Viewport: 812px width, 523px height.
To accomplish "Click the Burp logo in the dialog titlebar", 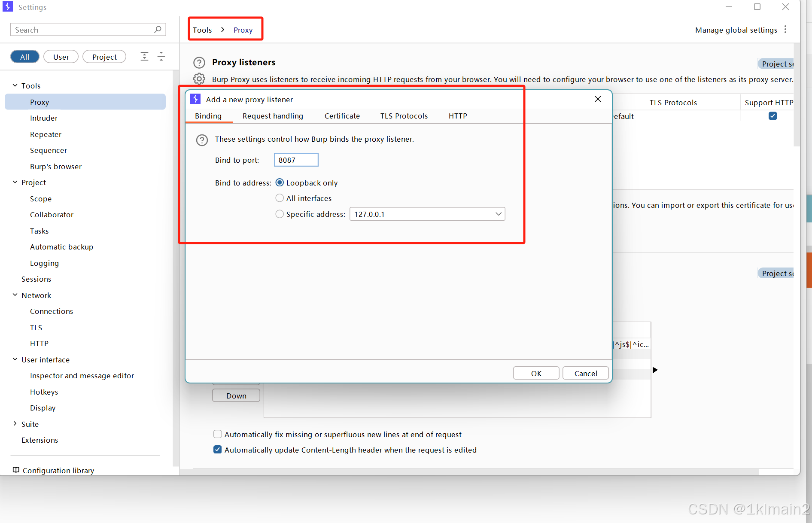I will click(195, 99).
